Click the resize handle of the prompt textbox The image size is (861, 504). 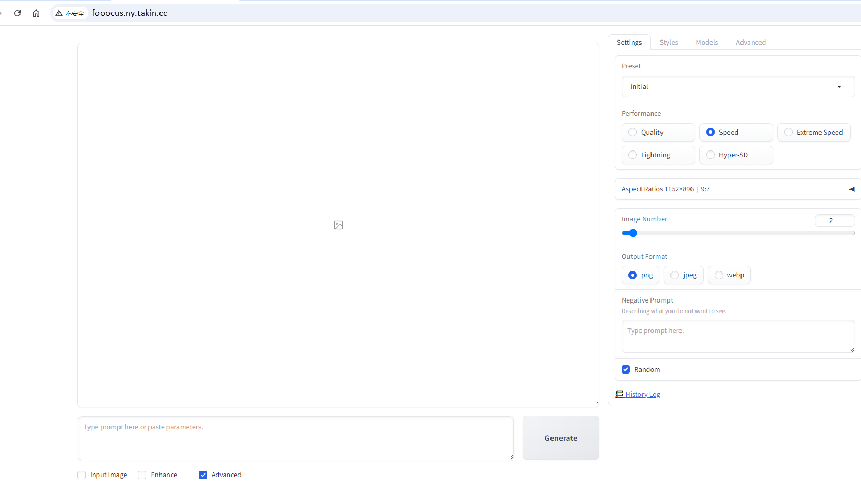coord(510,457)
